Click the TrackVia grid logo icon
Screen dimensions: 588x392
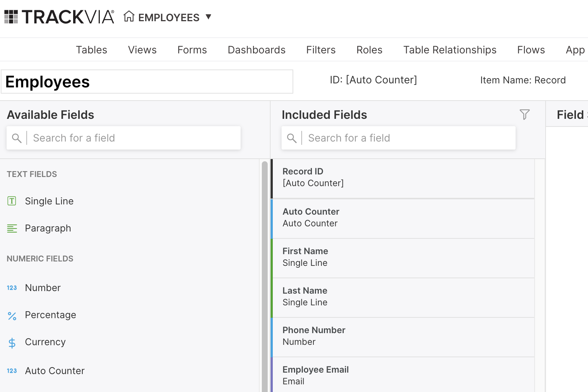pos(11,17)
